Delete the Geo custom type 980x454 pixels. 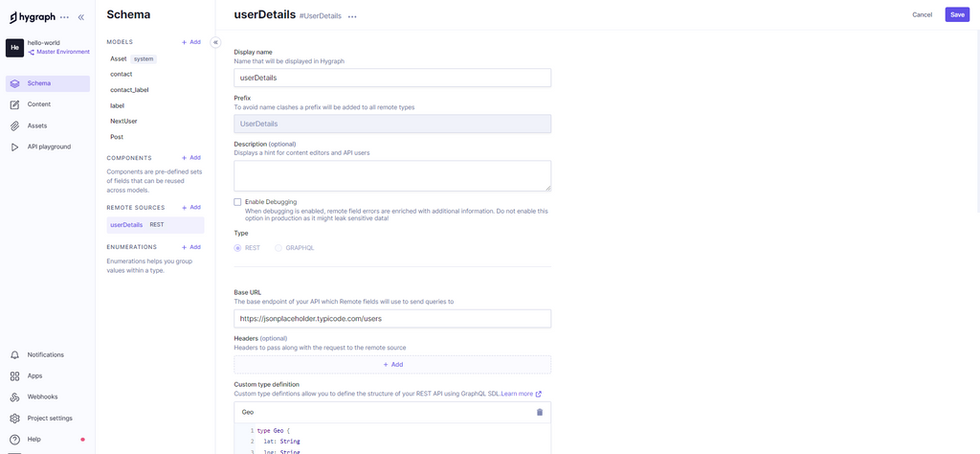[540, 412]
